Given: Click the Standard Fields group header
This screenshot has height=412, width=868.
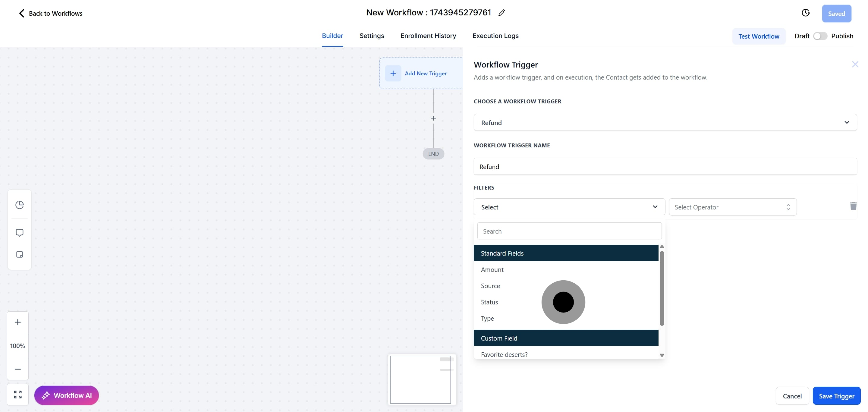Looking at the screenshot, I should [x=566, y=253].
